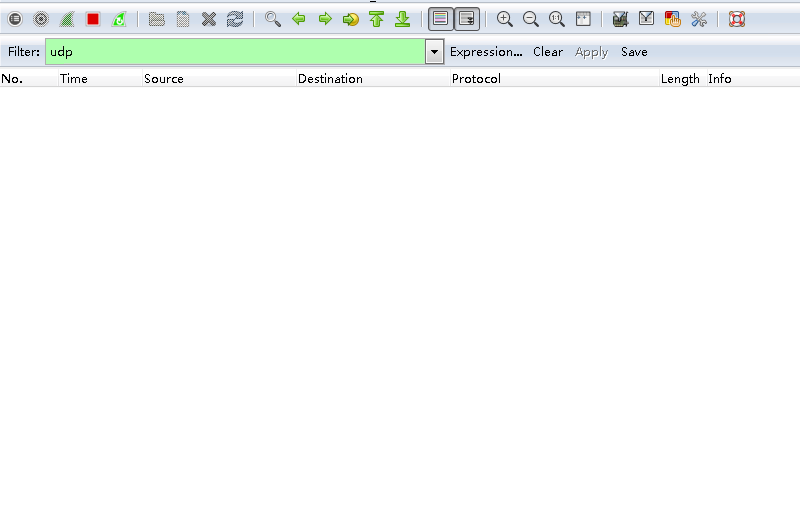Viewport: 800px width, 519px height.
Task: Restart the current capture
Action: coord(119,19)
